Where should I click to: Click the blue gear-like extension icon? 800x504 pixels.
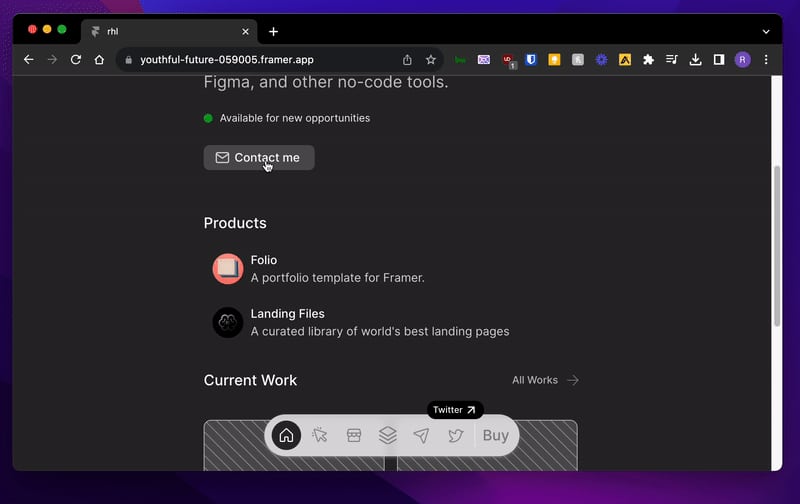click(602, 60)
